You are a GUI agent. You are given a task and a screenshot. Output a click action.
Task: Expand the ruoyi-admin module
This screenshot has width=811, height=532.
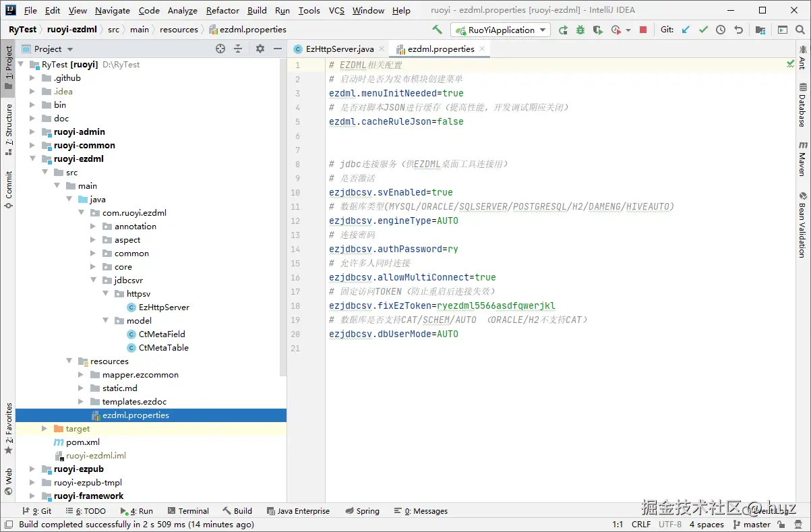pos(32,131)
